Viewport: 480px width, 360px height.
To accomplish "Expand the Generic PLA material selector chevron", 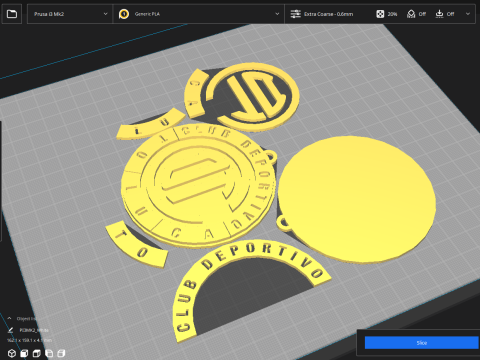I will (277, 14).
